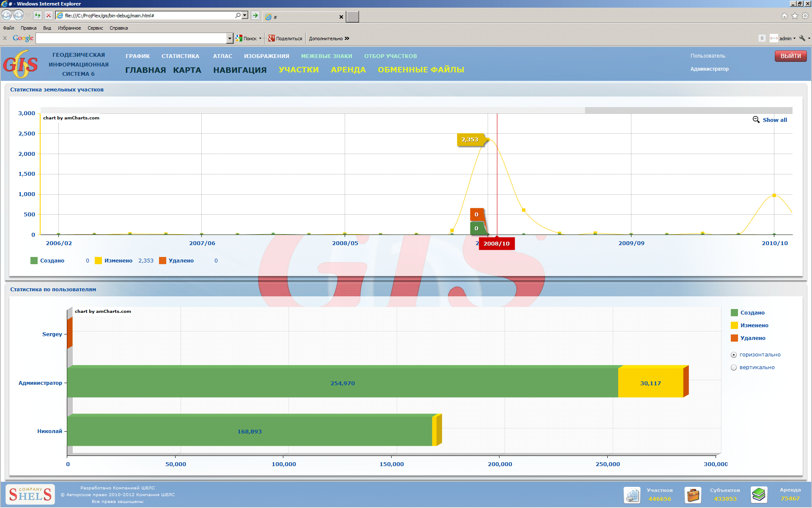Click the Участков documents icon in footer
The image size is (812, 508).
[632, 494]
